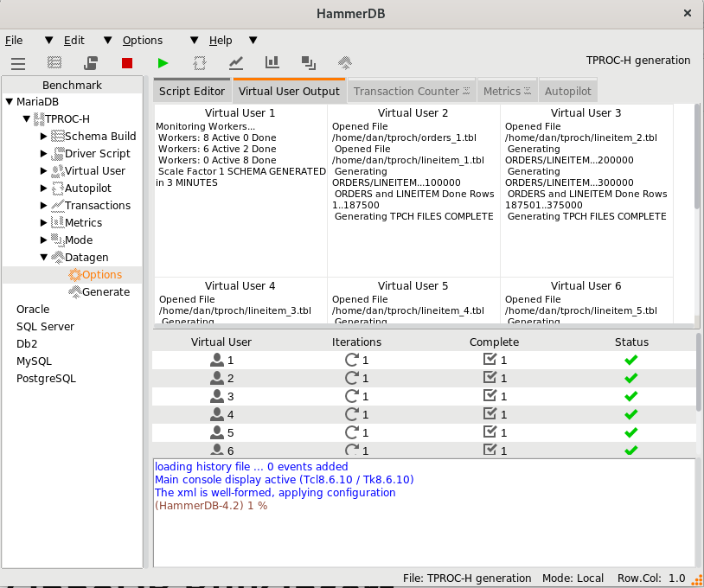This screenshot has width=704, height=588.
Task: Click the Metrics tree icon
Action: [x=57, y=222]
